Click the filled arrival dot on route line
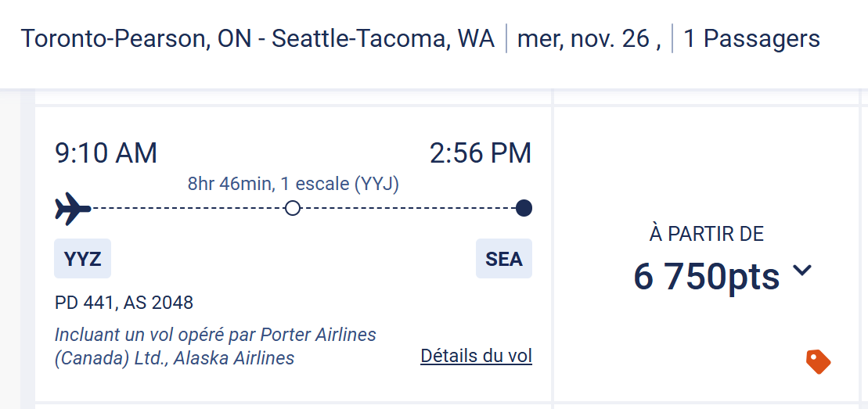 tap(524, 208)
